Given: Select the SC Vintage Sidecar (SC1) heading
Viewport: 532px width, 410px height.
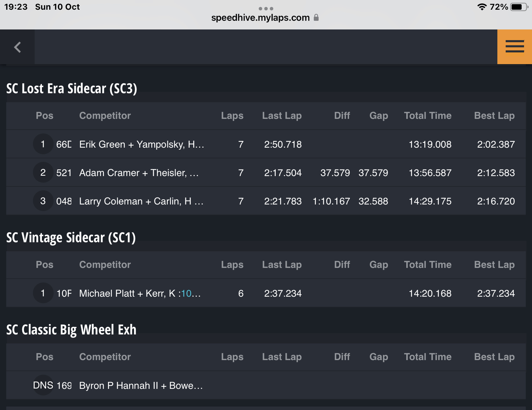Looking at the screenshot, I should tap(71, 238).
